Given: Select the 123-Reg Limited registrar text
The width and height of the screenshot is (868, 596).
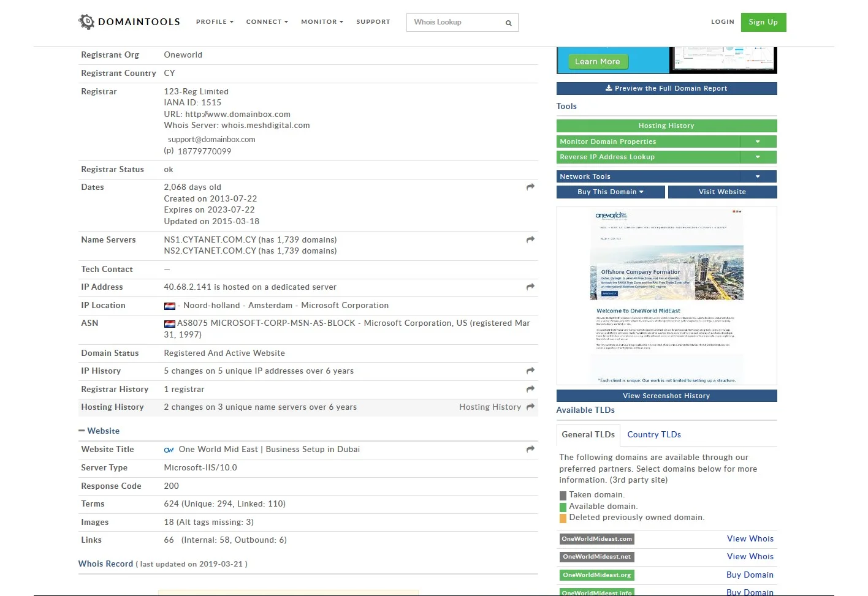Looking at the screenshot, I should point(196,91).
